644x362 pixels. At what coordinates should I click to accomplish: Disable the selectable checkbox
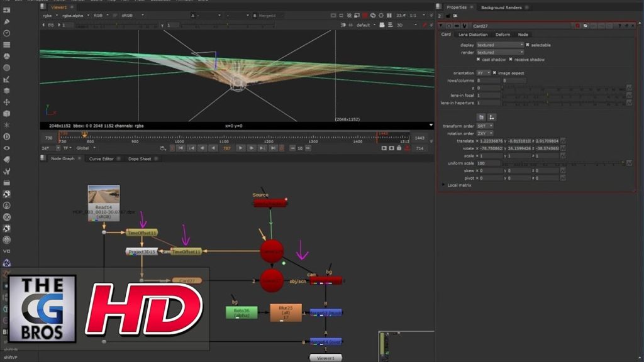[x=527, y=45]
